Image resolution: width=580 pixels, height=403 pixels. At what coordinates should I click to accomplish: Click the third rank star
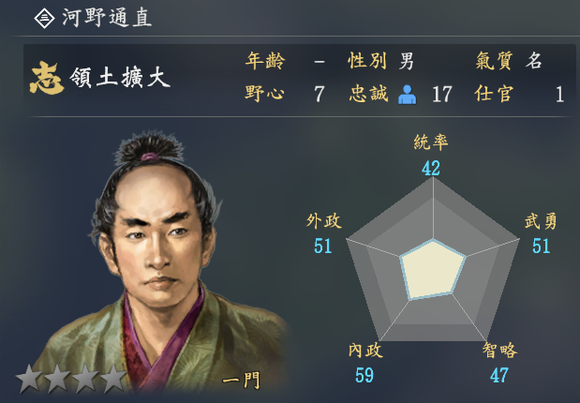[x=85, y=379]
